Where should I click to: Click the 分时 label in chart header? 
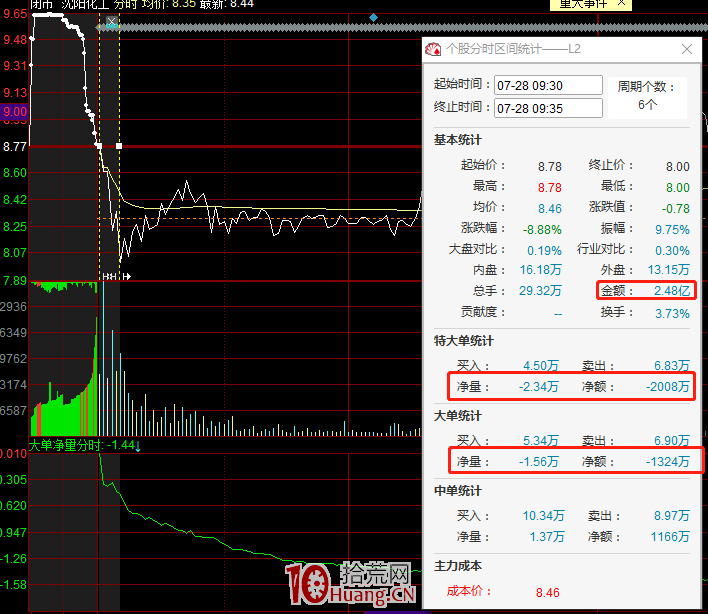(125, 4)
